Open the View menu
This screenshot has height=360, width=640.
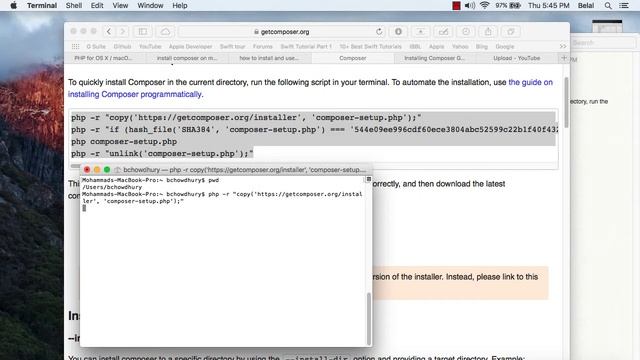click(120, 5)
